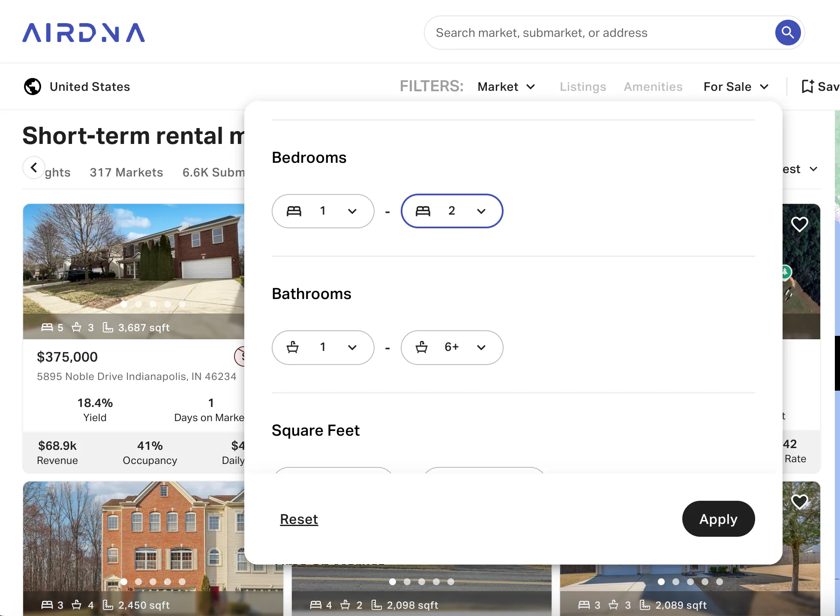This screenshot has height=616, width=840.
Task: Open the maximum bedrooms dropdown showing 2
Action: click(452, 211)
